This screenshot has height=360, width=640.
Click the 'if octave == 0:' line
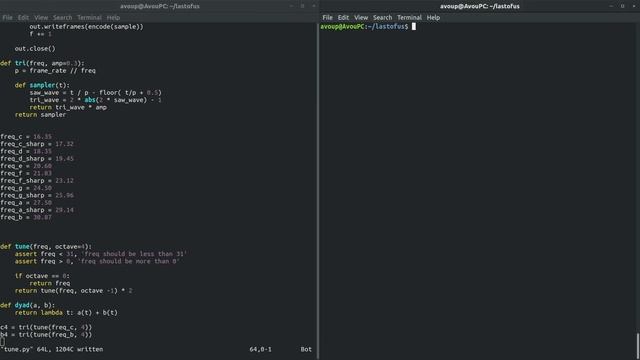42,276
